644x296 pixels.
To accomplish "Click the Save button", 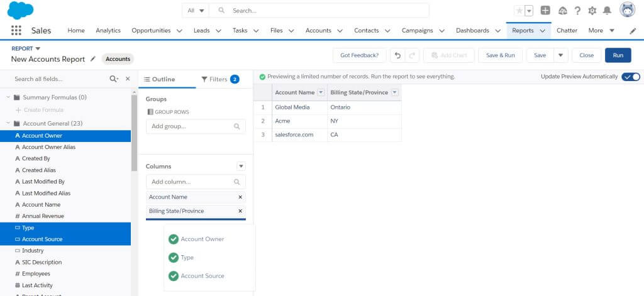I will coord(540,55).
